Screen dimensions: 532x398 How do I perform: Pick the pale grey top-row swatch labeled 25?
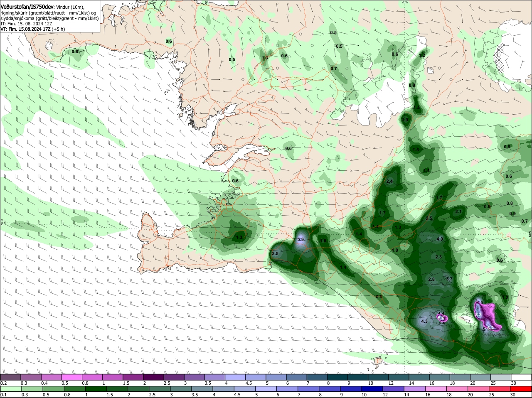pyautogui.click(x=501, y=377)
